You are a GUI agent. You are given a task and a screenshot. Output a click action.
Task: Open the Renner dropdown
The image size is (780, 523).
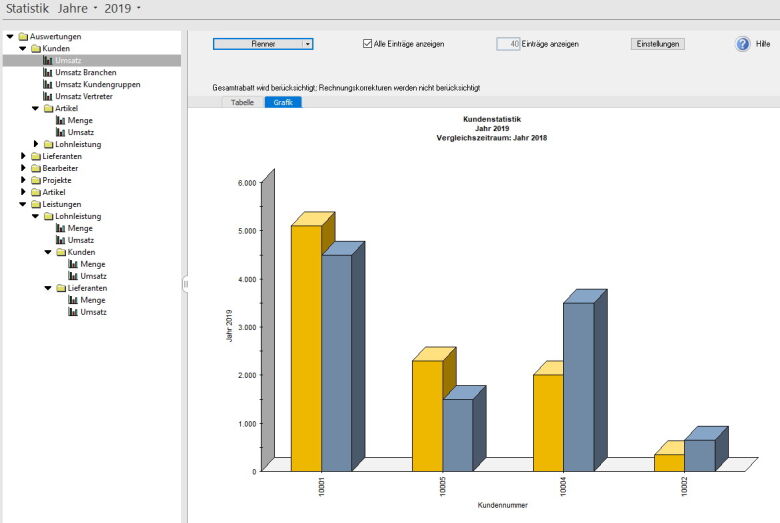[x=263, y=44]
